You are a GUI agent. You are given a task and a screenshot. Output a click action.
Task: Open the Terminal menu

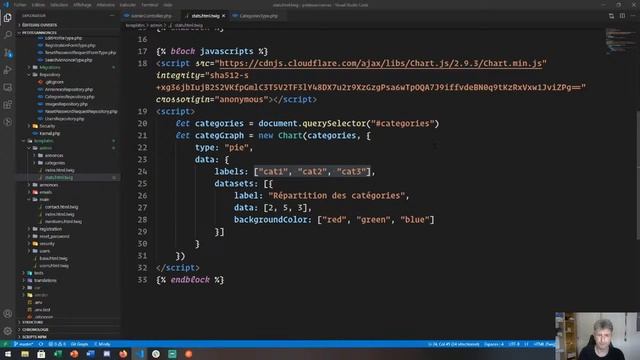149,5
